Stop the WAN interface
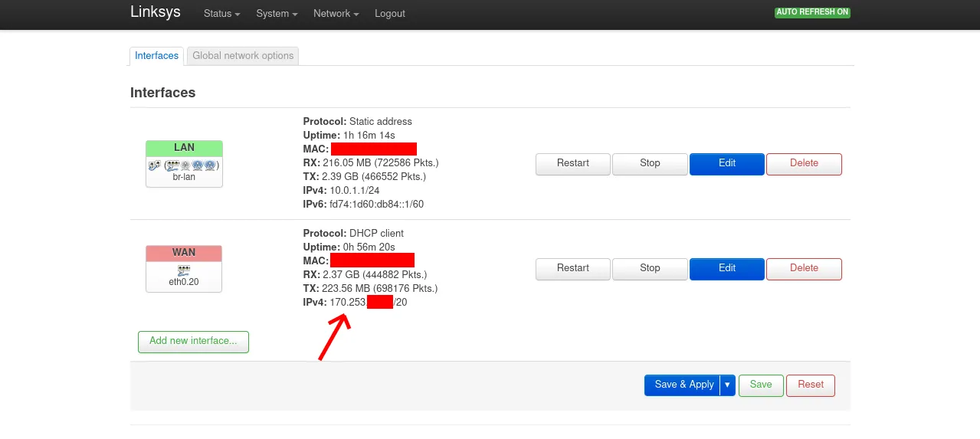The width and height of the screenshot is (980, 439). tap(650, 269)
